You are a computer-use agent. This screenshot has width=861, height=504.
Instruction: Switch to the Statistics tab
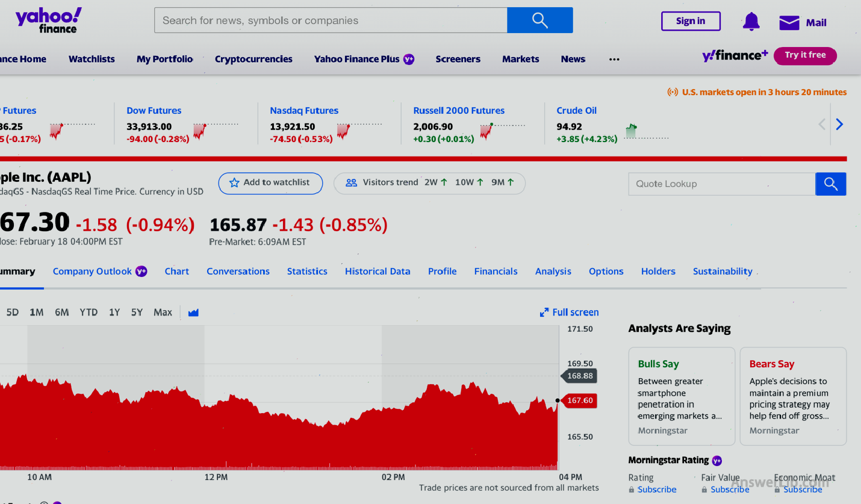click(307, 272)
